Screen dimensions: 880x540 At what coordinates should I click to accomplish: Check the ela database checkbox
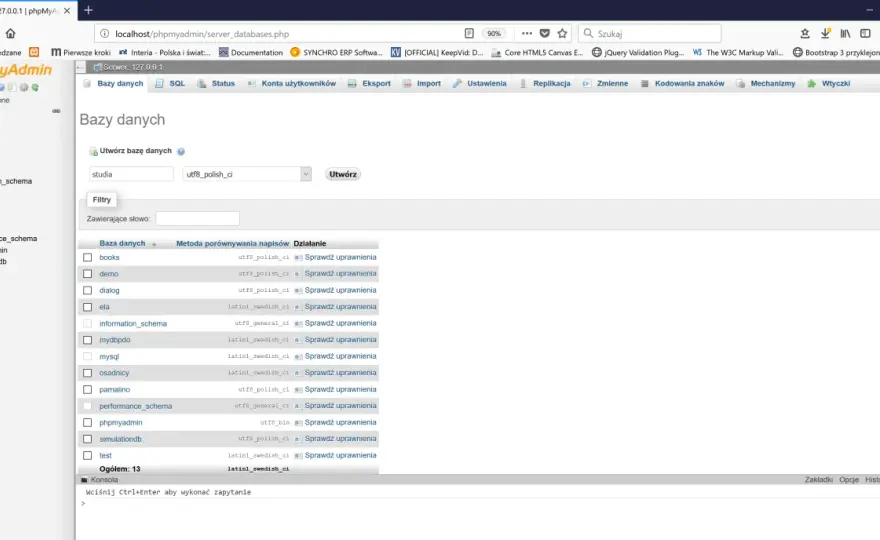pyautogui.click(x=88, y=307)
